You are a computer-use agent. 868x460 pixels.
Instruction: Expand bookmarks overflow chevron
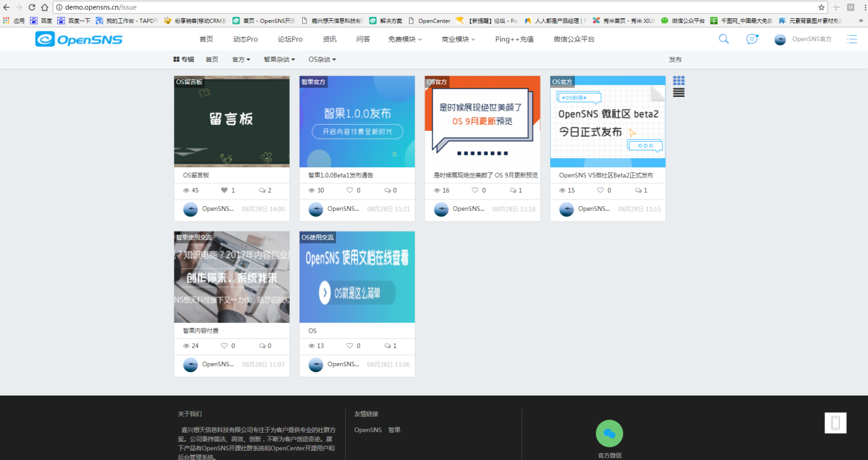[x=861, y=21]
